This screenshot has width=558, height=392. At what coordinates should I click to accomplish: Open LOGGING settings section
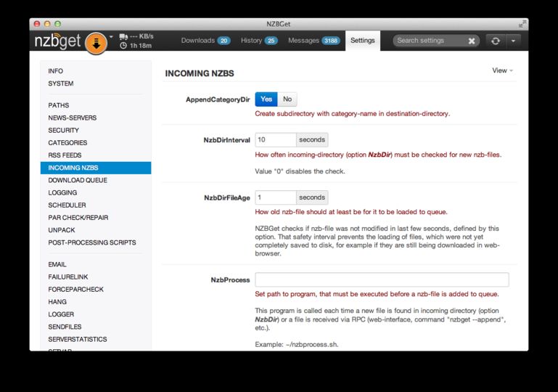coord(62,192)
